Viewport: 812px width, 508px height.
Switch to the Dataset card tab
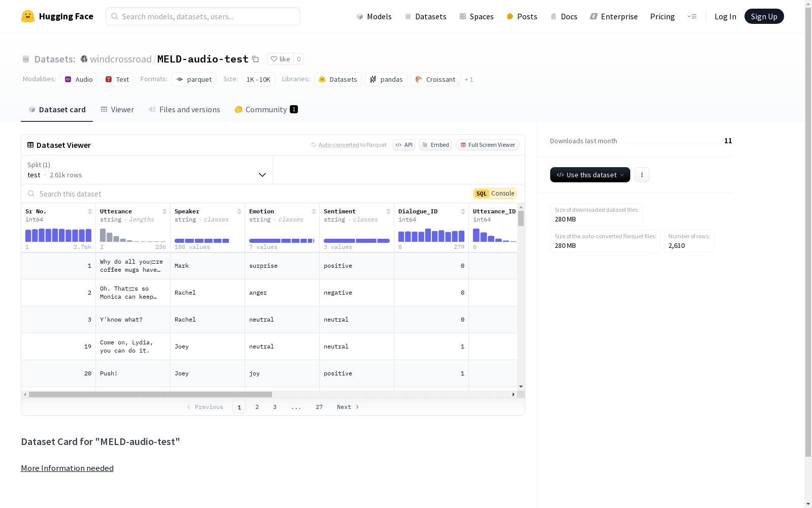[x=57, y=110]
